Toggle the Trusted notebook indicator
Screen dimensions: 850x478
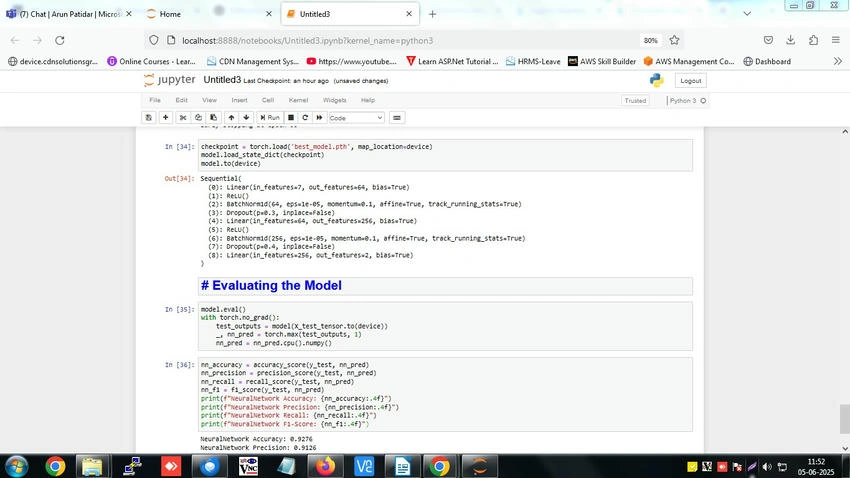pyautogui.click(x=635, y=101)
